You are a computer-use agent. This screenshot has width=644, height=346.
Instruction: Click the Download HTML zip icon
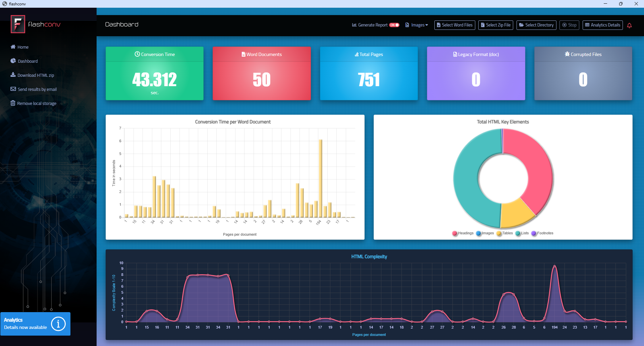[13, 75]
